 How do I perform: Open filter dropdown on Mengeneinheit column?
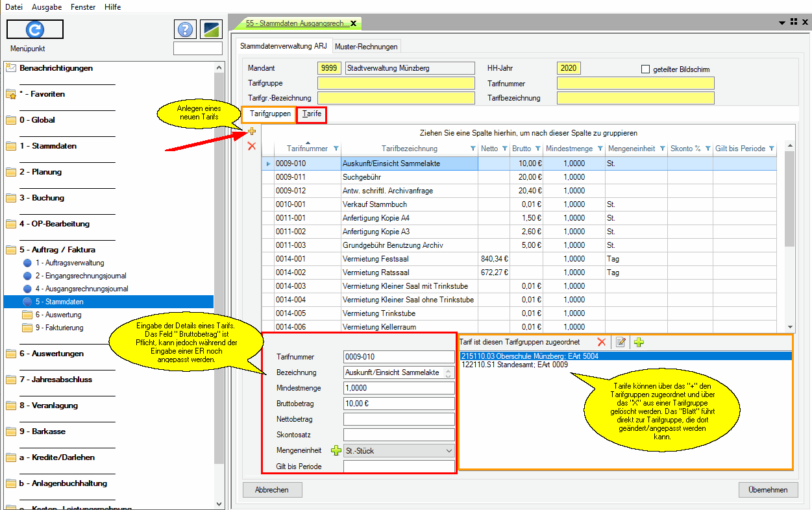(x=661, y=149)
